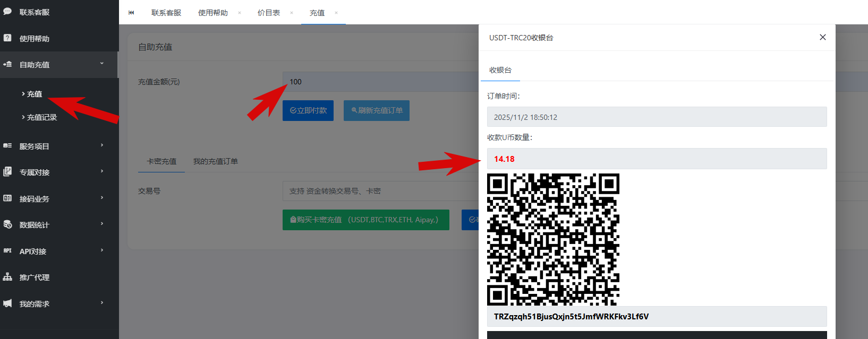Select the 充值 tab in tab bar
Screen dimensions: 868x339
tap(317, 13)
